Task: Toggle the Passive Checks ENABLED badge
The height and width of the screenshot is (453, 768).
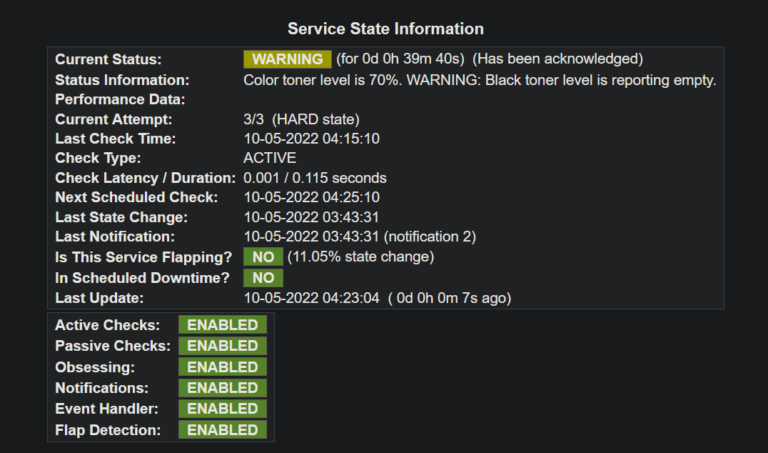Action: pos(222,346)
